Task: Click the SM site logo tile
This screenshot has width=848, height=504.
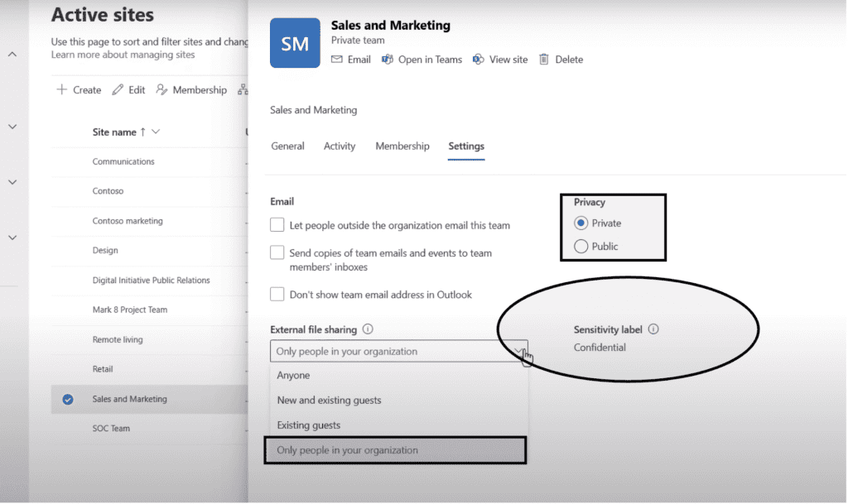Action: coord(295,43)
